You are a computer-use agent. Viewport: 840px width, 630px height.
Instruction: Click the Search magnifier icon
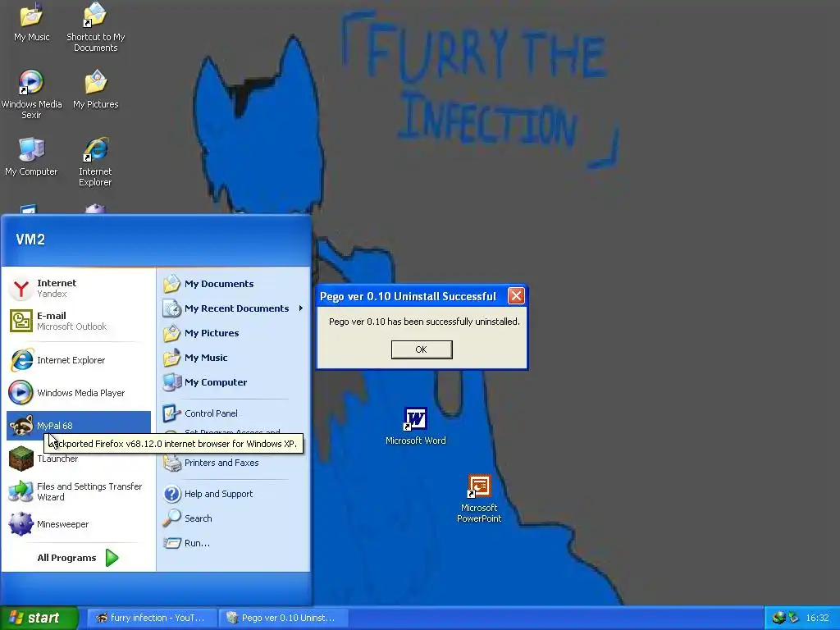tap(171, 518)
